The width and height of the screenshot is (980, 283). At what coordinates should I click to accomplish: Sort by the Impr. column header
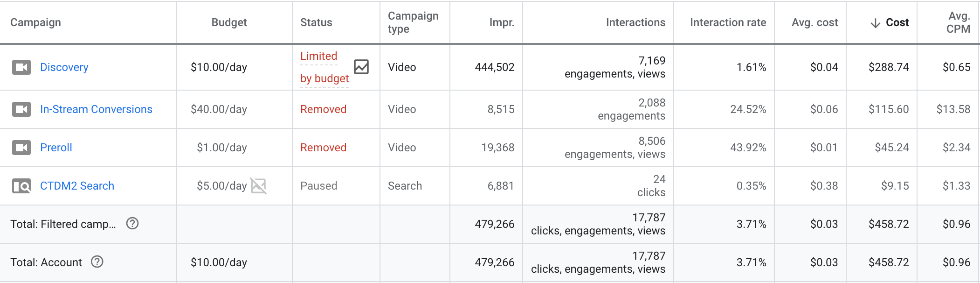click(502, 22)
